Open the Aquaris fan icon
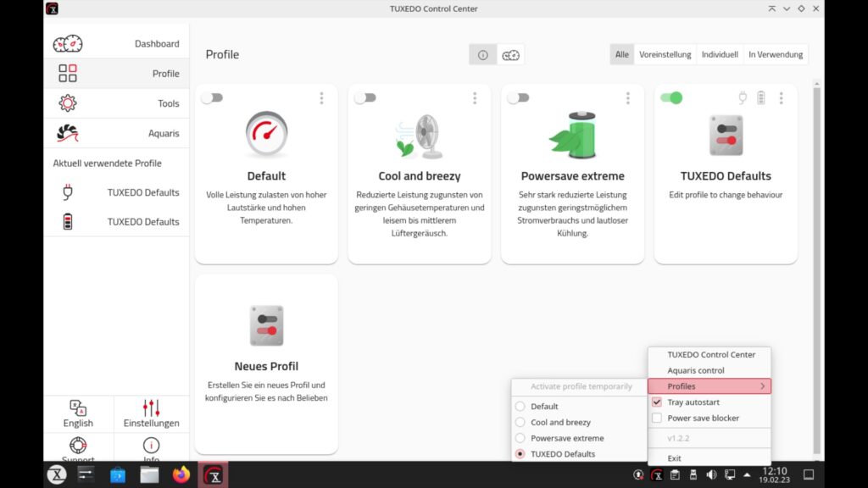The image size is (868, 488). point(68,133)
